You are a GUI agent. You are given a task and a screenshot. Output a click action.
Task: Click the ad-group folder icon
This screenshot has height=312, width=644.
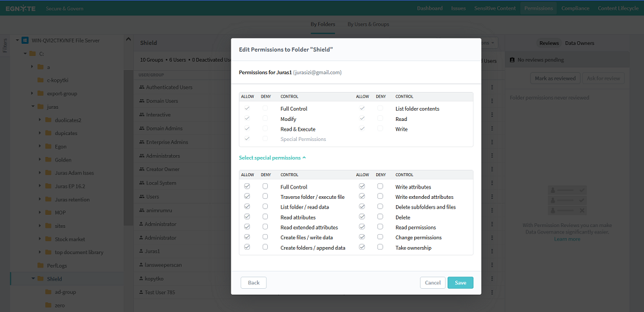(48, 292)
